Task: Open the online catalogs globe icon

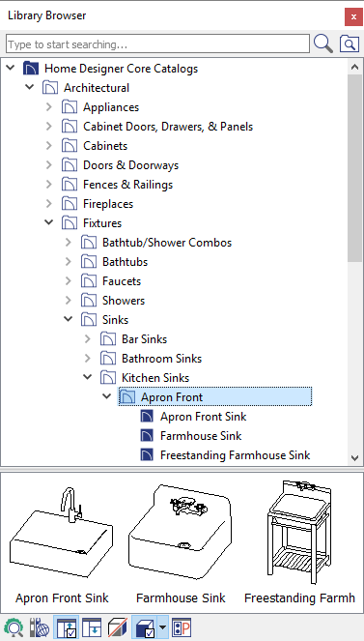Action: [40, 627]
